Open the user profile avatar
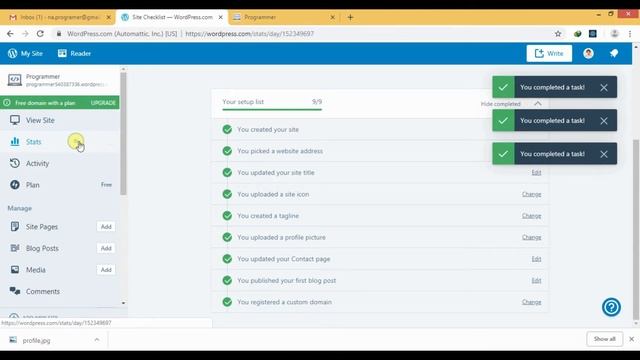Screen dimensions: 640x360 588,53
